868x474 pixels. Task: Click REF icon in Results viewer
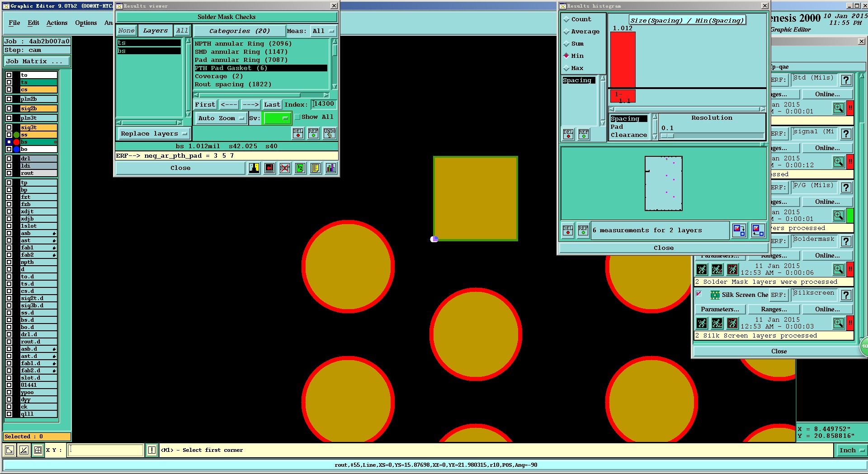(x=313, y=133)
